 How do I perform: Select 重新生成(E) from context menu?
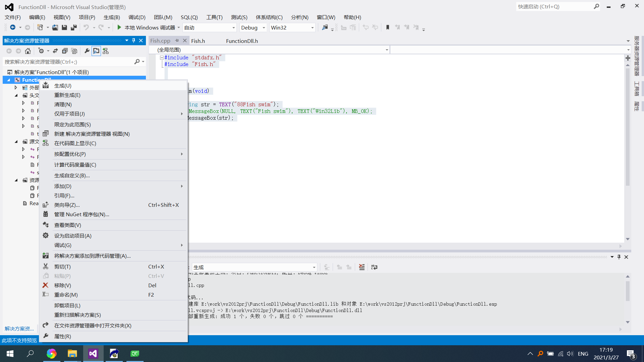point(67,95)
